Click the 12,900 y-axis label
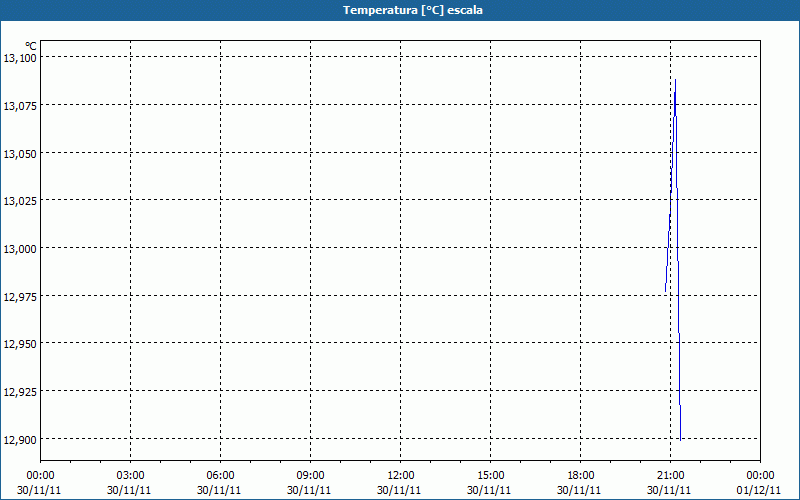This screenshot has height=500, width=800. coord(20,440)
